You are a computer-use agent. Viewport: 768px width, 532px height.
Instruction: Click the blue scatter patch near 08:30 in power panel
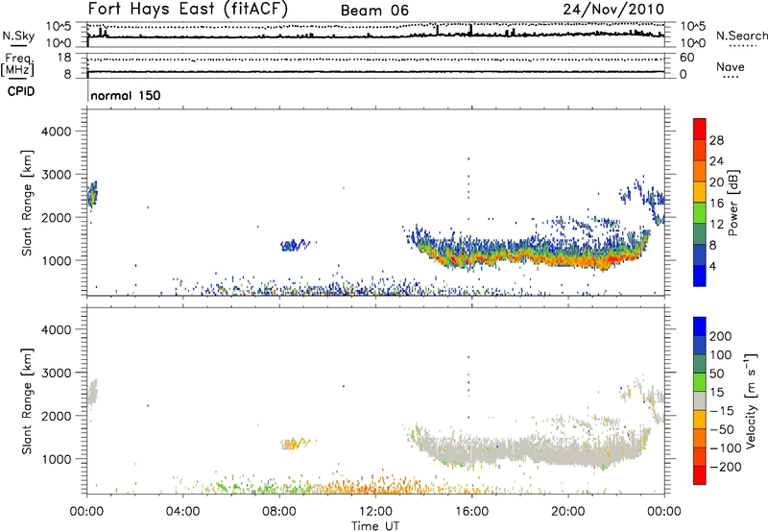(x=295, y=245)
